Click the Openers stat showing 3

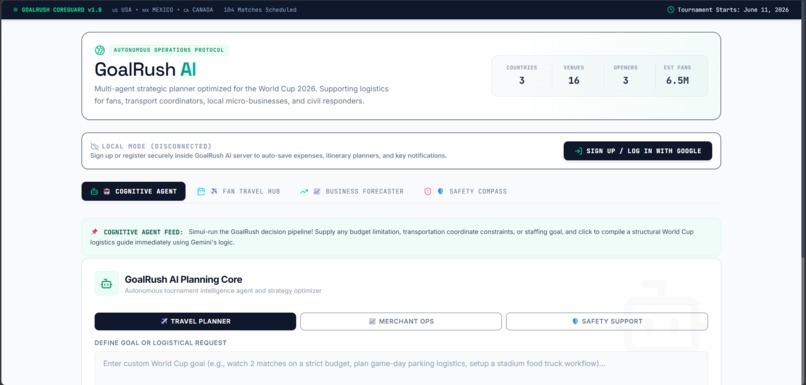626,75
